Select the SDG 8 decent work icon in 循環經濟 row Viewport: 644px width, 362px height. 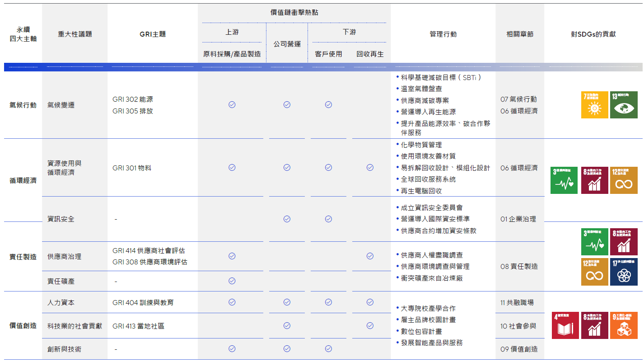click(595, 180)
